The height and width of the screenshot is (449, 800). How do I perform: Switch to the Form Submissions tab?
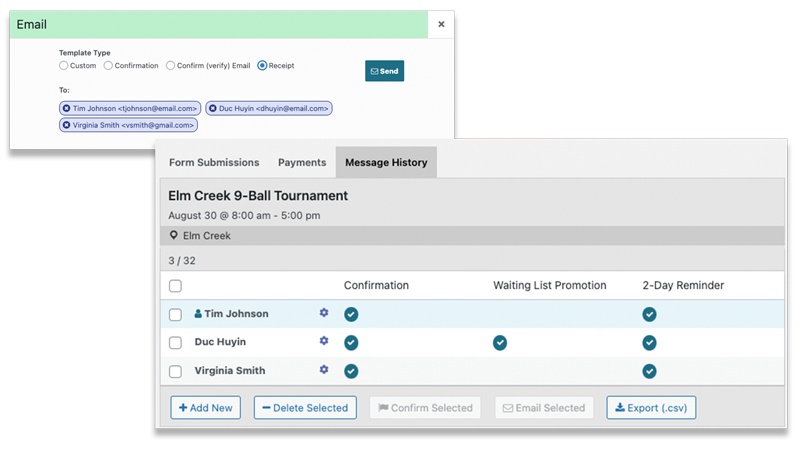[x=214, y=162]
